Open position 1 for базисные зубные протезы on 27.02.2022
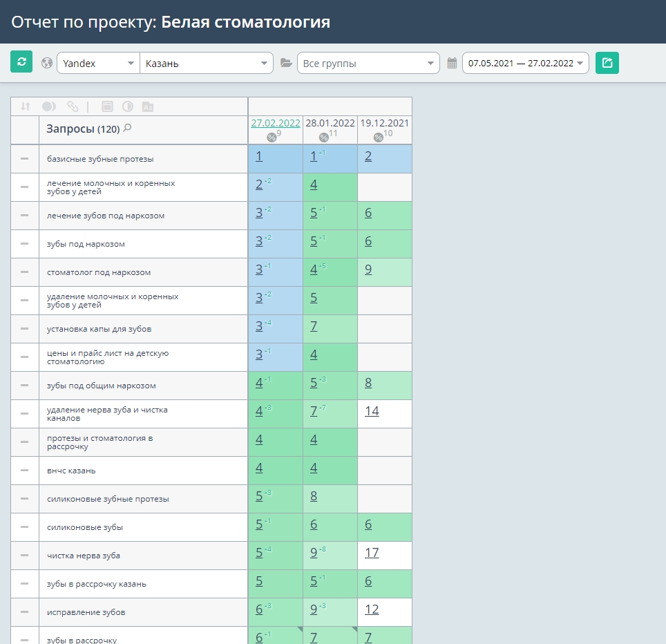 click(x=258, y=156)
